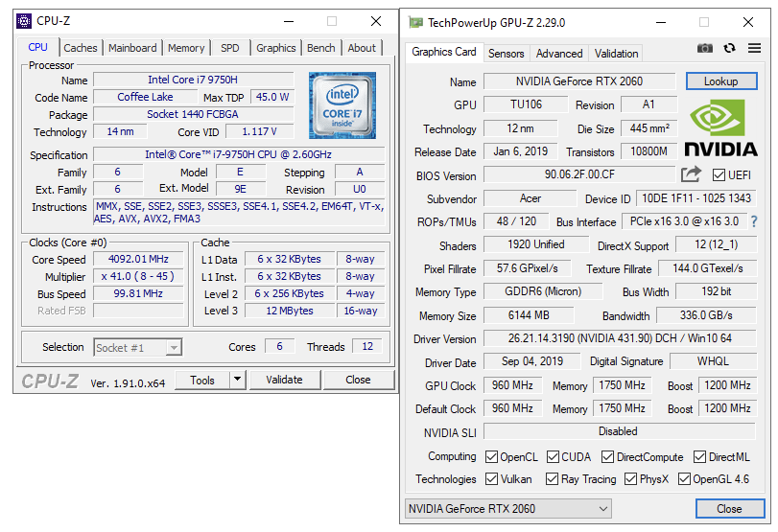The width and height of the screenshot is (778, 532).
Task: Click the GPU-Z refresh icon
Action: click(729, 48)
